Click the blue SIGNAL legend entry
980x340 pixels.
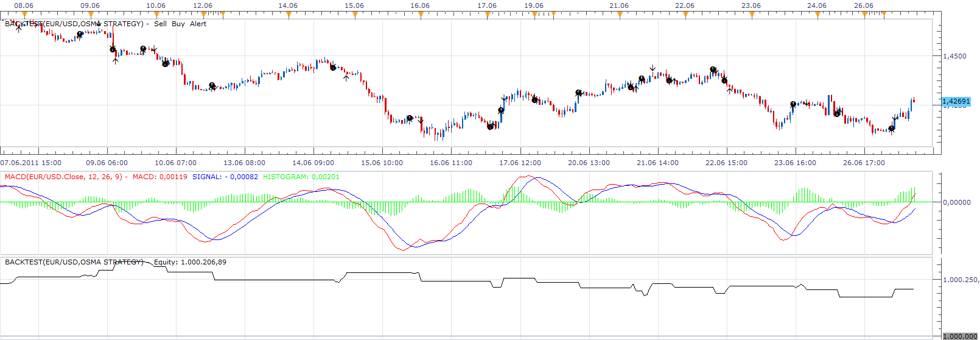(225, 177)
